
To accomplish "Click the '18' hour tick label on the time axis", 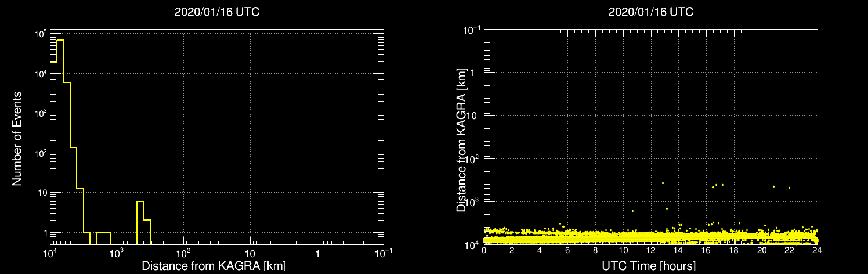I will 734,251.
